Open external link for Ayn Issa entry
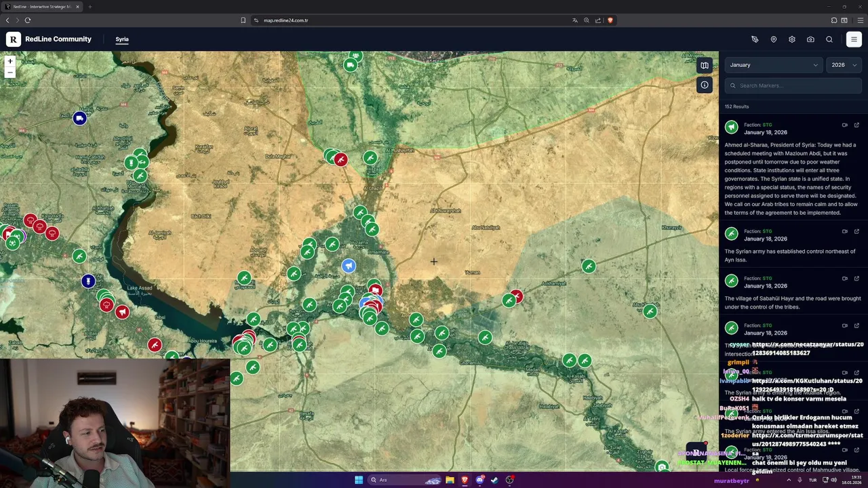868x488 pixels. (856, 231)
